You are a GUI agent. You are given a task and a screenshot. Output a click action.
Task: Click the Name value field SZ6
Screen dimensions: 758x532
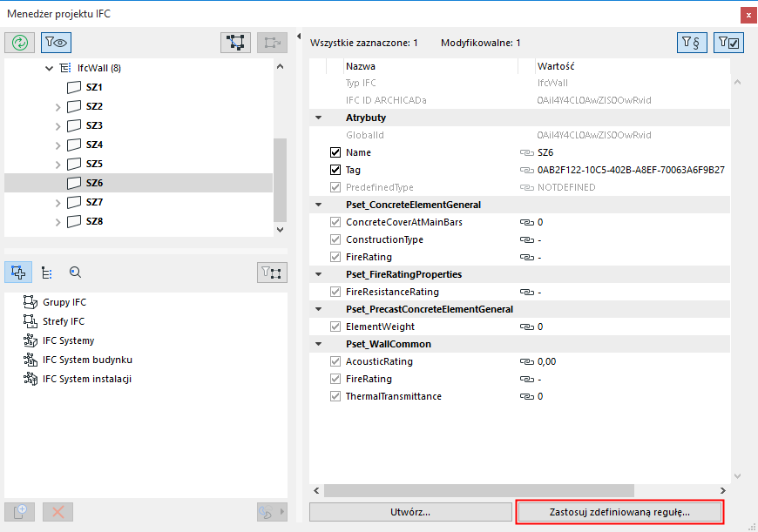click(546, 152)
